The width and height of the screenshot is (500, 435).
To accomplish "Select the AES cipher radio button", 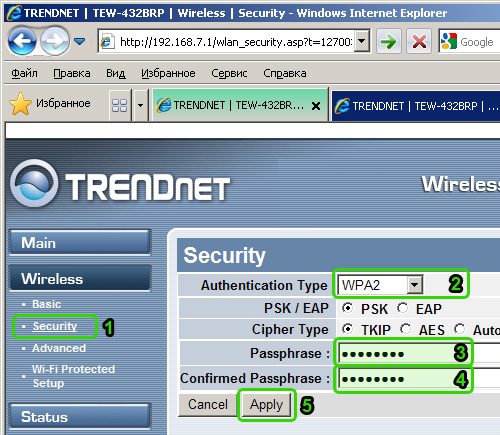I will pyautogui.click(x=405, y=329).
